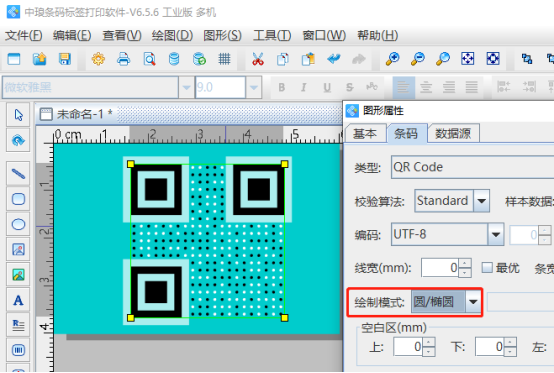
Task: Toggle Underline formatting button
Action: click(x=327, y=87)
